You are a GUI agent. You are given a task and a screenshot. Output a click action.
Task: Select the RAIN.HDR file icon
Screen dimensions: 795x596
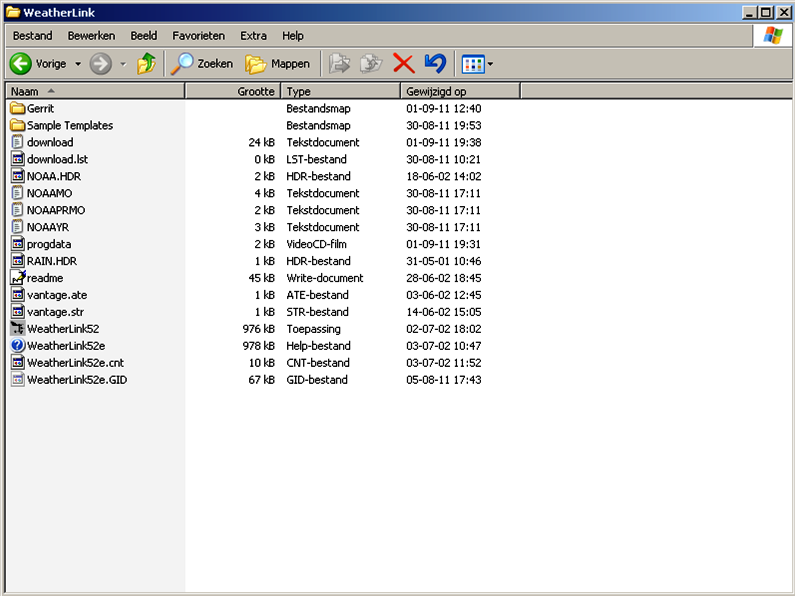point(17,261)
